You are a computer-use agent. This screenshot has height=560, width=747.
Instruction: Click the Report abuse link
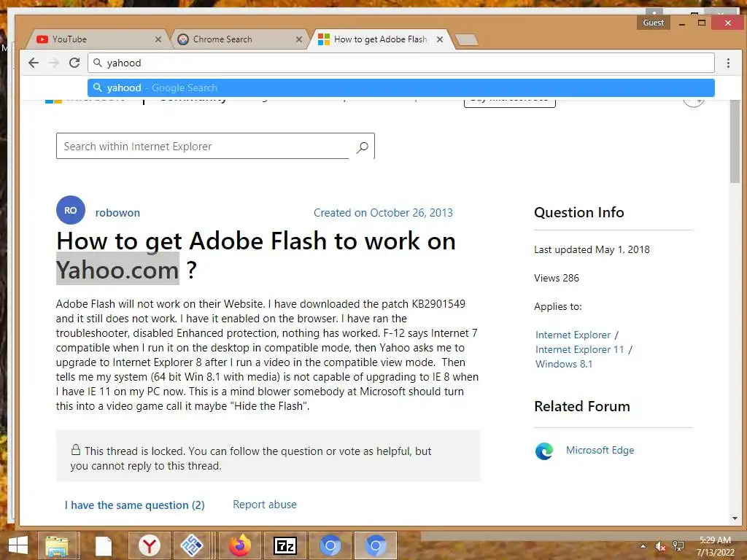pyautogui.click(x=264, y=505)
